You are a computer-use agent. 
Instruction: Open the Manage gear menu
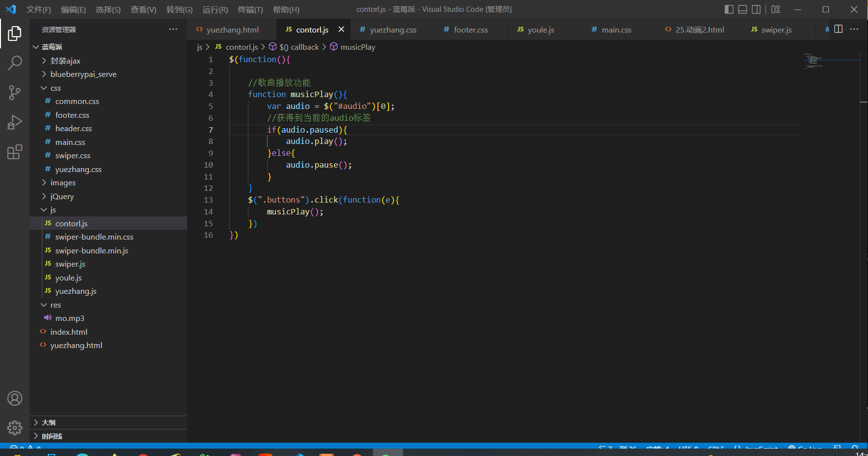pos(15,427)
